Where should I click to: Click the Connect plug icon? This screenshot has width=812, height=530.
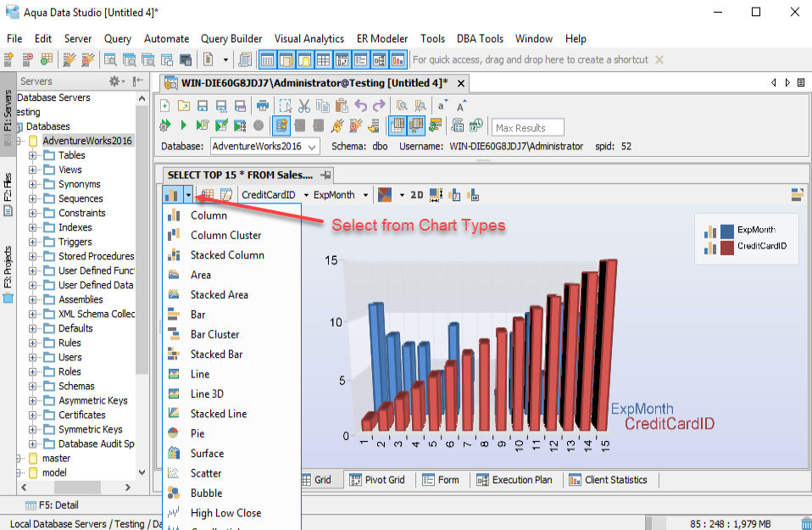[x=337, y=125]
